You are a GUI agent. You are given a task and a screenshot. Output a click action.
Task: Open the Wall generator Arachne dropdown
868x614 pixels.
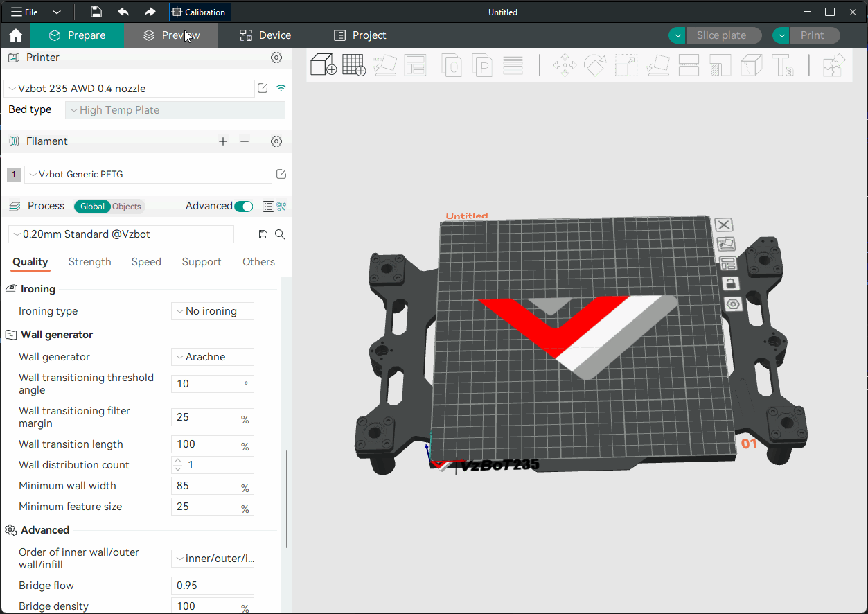[x=212, y=357]
